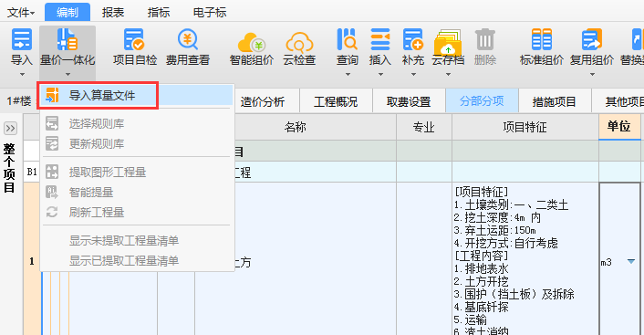644x335 pixels.
Task: Click the icon beside 提取图形工程量
Action: tap(52, 172)
